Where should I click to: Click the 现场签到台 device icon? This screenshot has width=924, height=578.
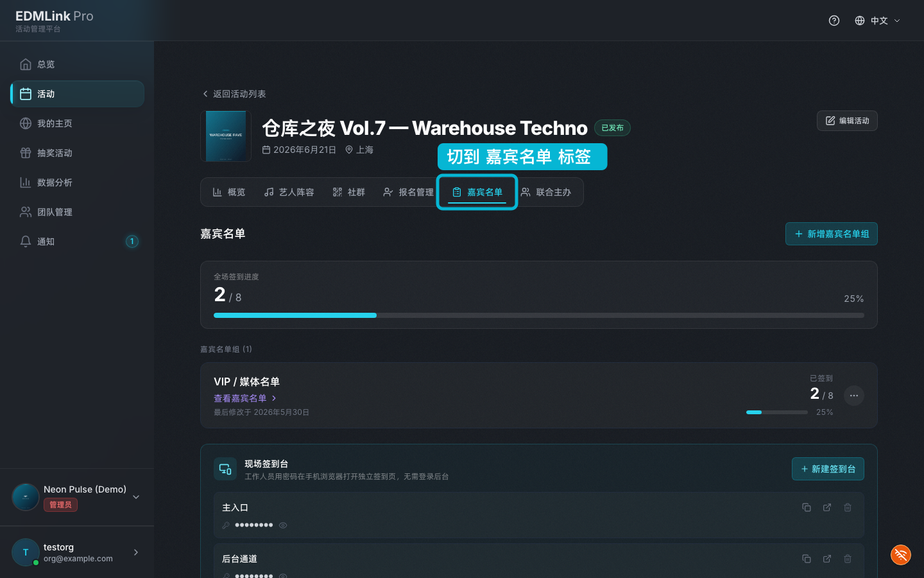[225, 469]
